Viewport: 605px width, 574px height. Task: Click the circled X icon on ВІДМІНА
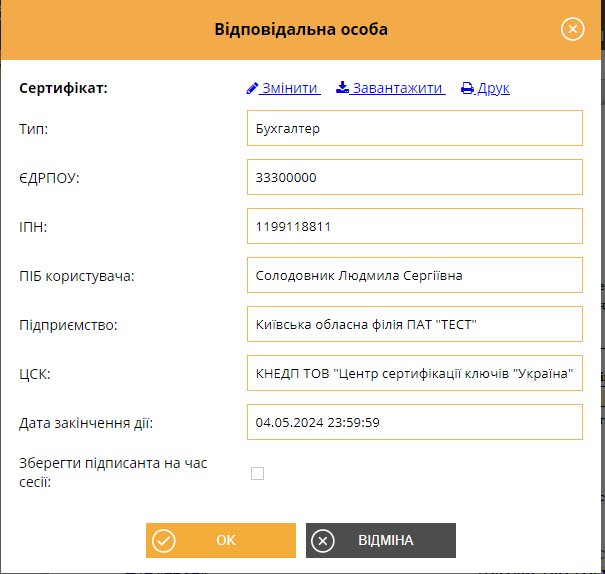323,541
